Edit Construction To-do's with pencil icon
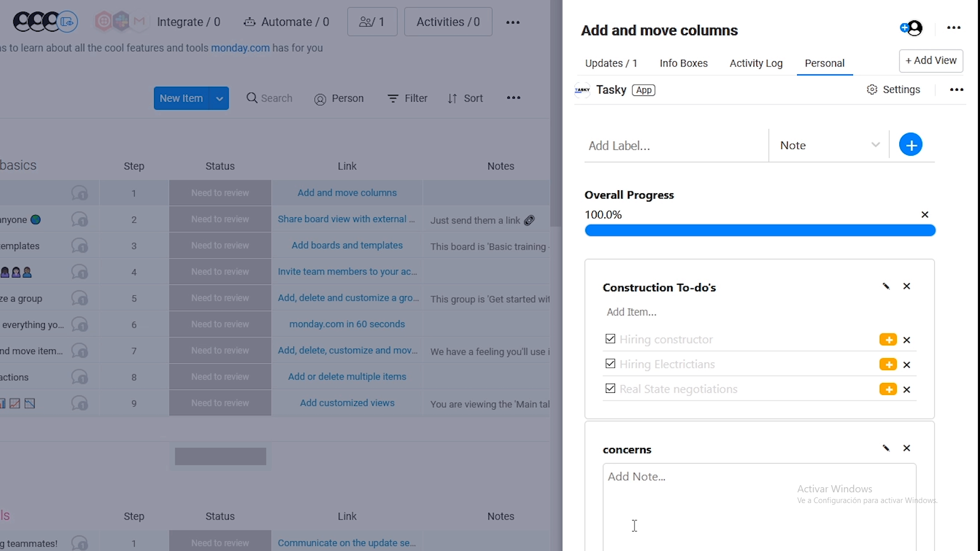 [x=886, y=286]
